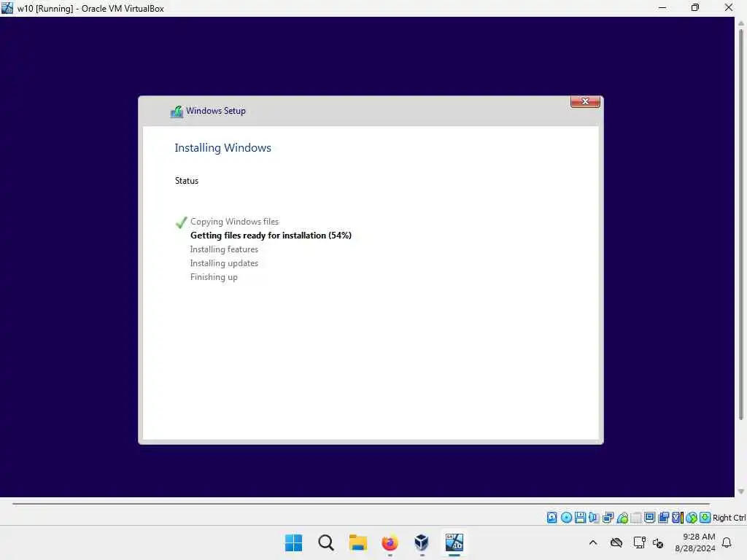Click the floppy disk status icon
The width and height of the screenshot is (747, 560).
(x=580, y=517)
